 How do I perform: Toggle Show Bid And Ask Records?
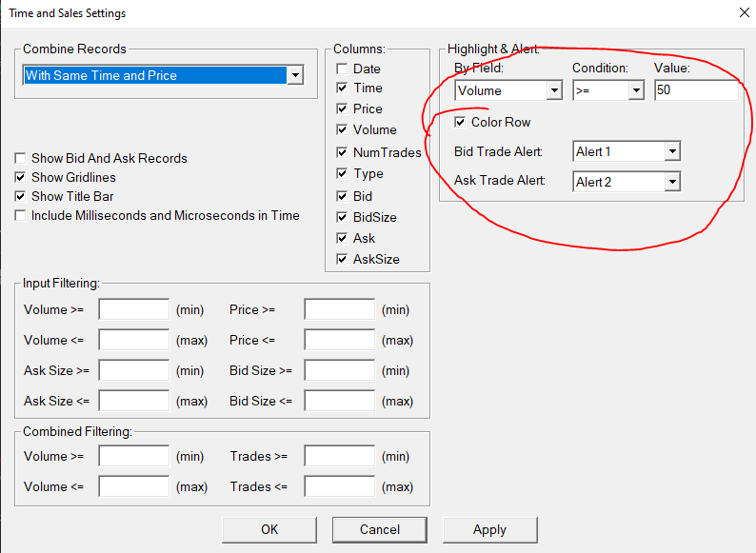(x=20, y=158)
